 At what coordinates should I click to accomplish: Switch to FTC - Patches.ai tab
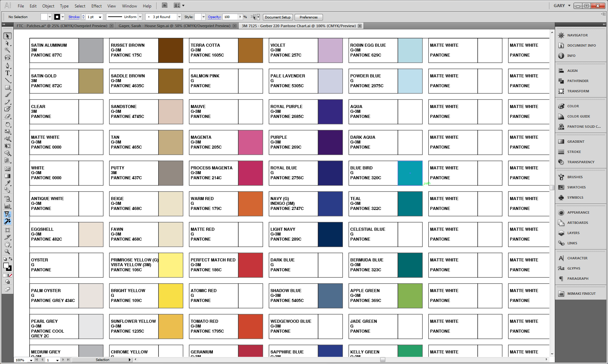[x=62, y=26]
